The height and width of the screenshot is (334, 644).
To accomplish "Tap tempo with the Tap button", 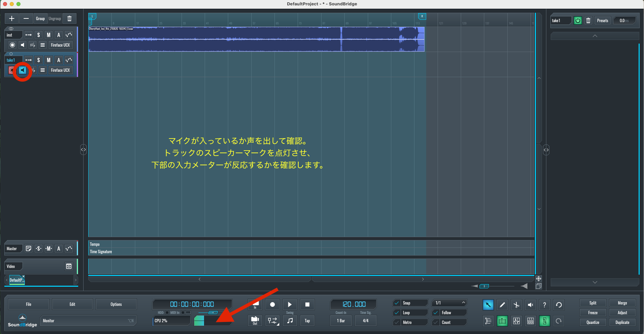I will pyautogui.click(x=307, y=321).
